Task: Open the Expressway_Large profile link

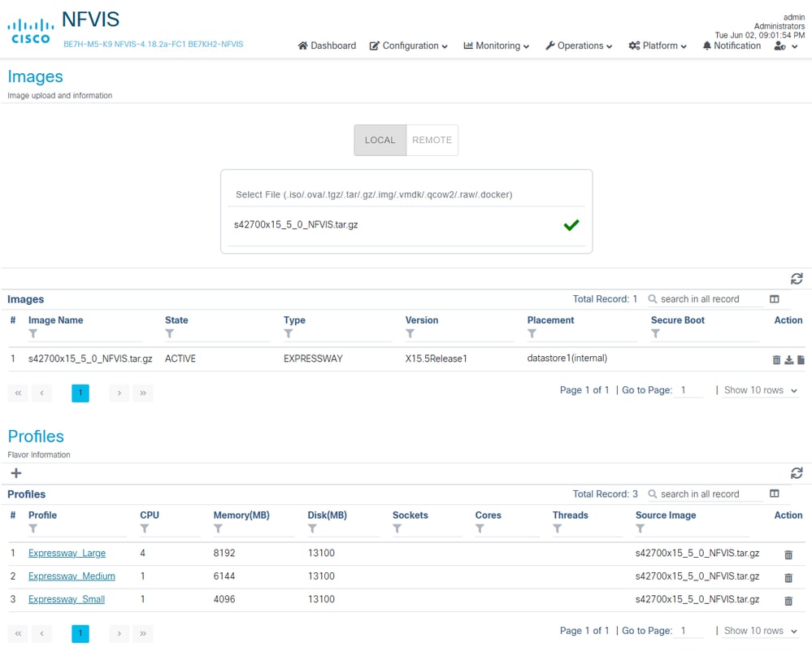Action: pyautogui.click(x=67, y=553)
